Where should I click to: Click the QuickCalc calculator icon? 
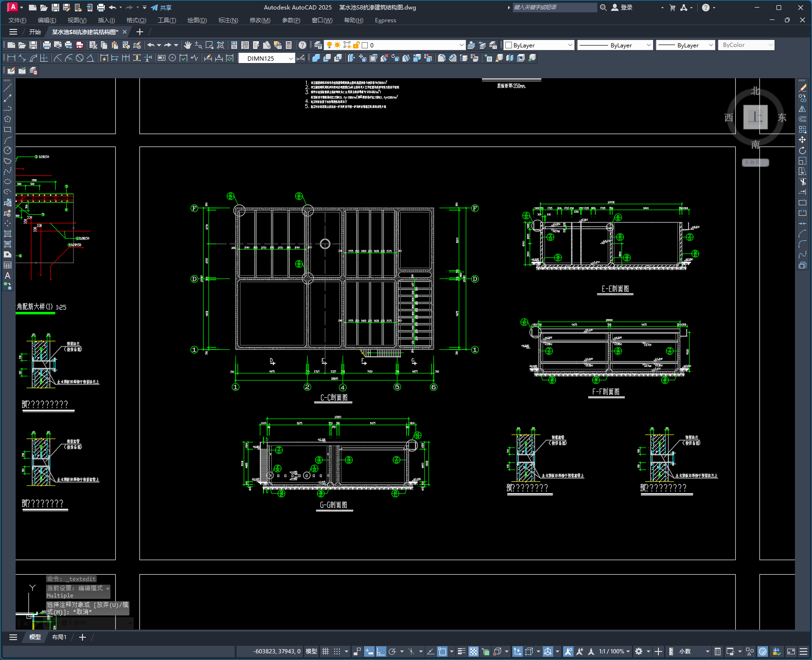click(289, 45)
